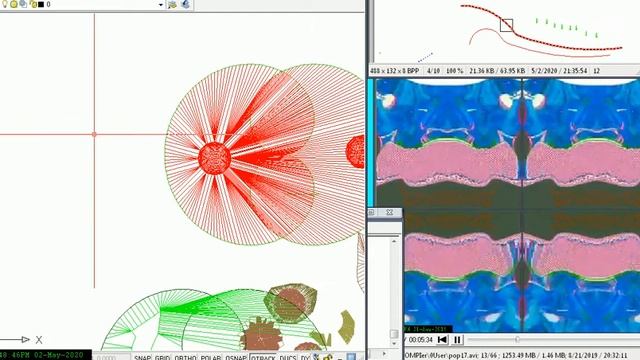Image resolution: width=640 pixels, height=360 pixels.
Task: Open the layer list dropdown arrow
Action: point(160,4)
